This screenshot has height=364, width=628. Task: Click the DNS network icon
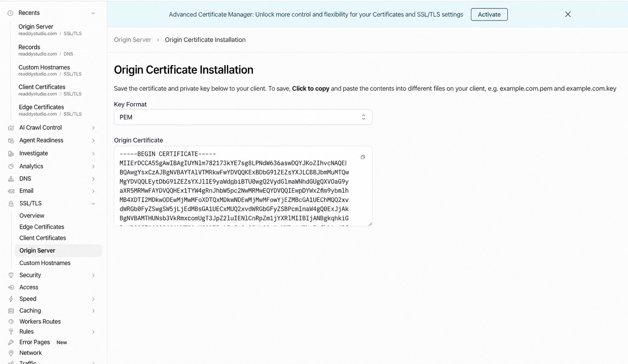click(x=11, y=179)
